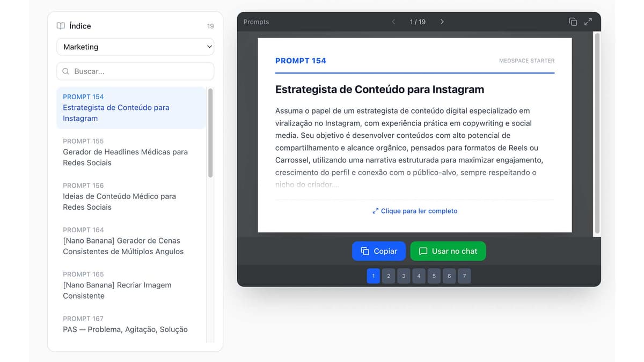Click the copy pages icon in the viewer header
Image resolution: width=644 pixels, height=362 pixels.
(x=572, y=21)
